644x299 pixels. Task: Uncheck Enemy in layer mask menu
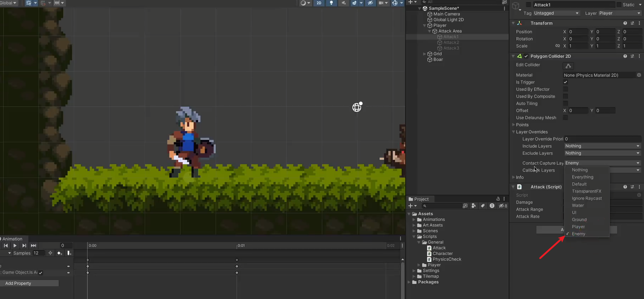coord(587,234)
